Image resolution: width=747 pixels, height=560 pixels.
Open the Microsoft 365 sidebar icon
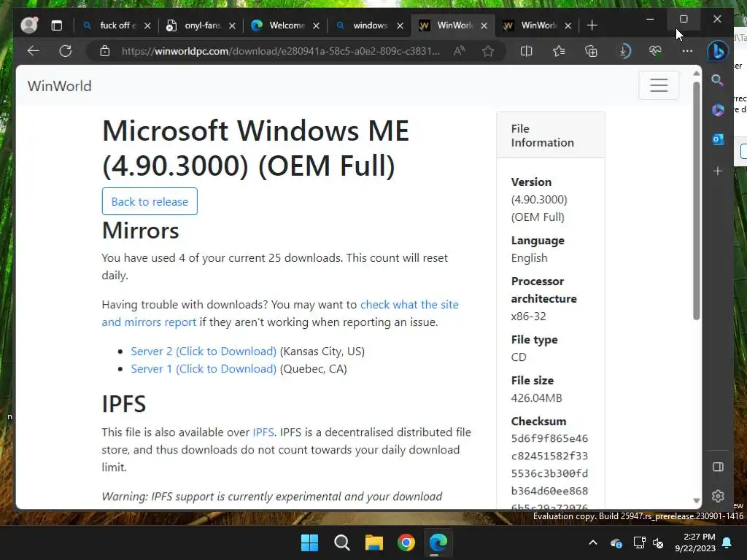tap(718, 110)
